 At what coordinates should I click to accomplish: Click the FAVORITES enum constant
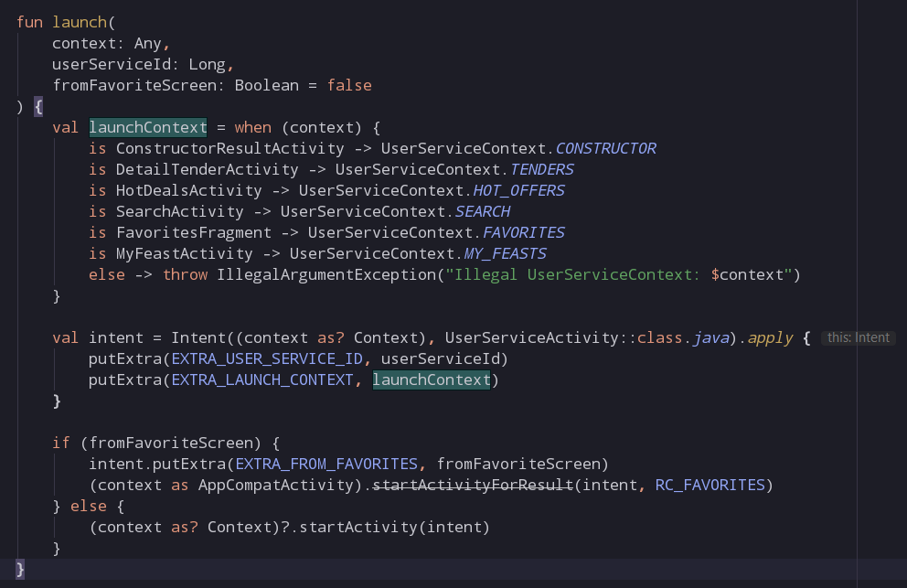(x=524, y=232)
